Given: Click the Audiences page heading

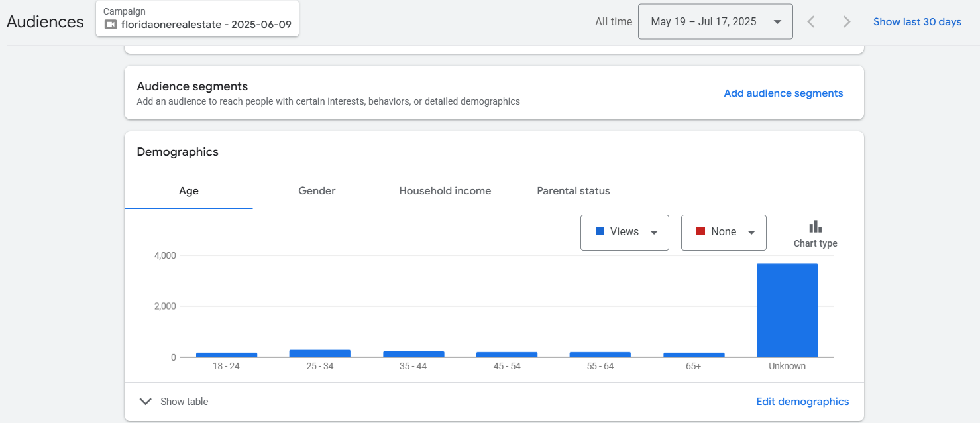Looking at the screenshot, I should 45,22.
